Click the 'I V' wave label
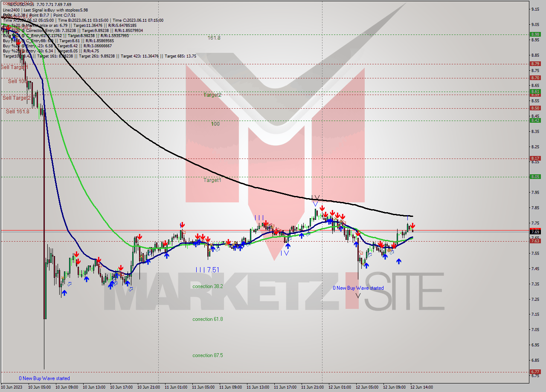 pyautogui.click(x=285, y=253)
